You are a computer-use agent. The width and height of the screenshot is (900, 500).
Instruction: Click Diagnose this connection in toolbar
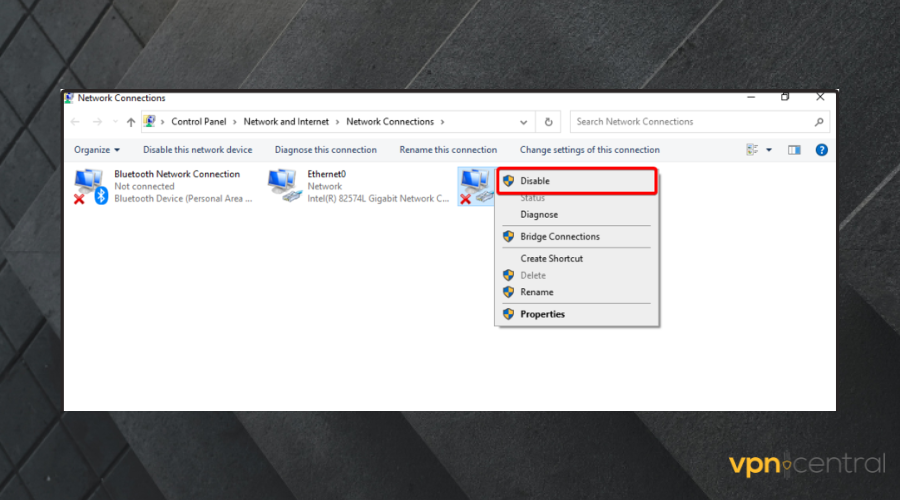(325, 150)
